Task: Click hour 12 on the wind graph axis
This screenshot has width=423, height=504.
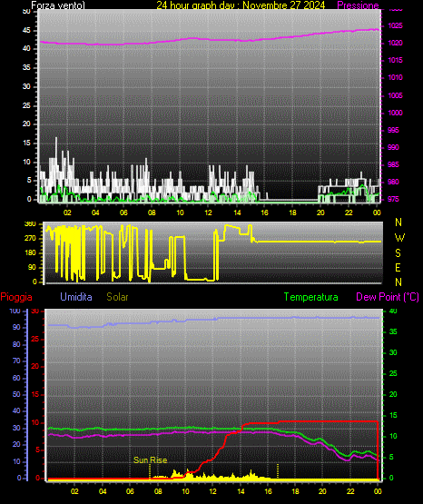Action: click(209, 212)
